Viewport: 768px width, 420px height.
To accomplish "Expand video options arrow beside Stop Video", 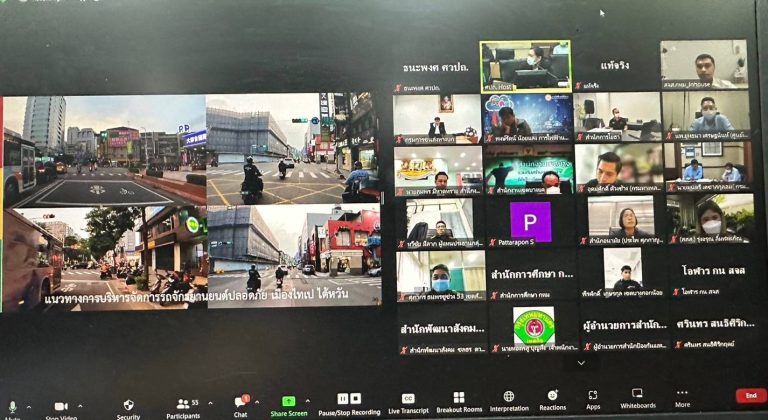I will [x=80, y=406].
